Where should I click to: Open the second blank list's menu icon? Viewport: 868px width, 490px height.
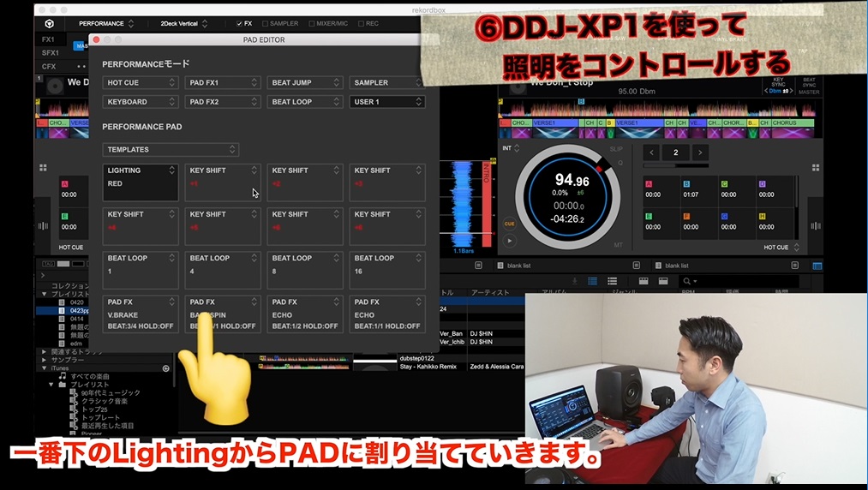(x=794, y=266)
